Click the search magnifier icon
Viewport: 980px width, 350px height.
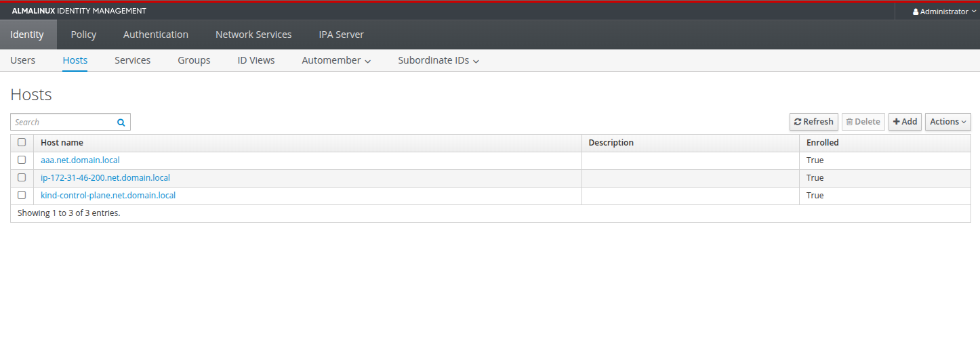pos(121,123)
